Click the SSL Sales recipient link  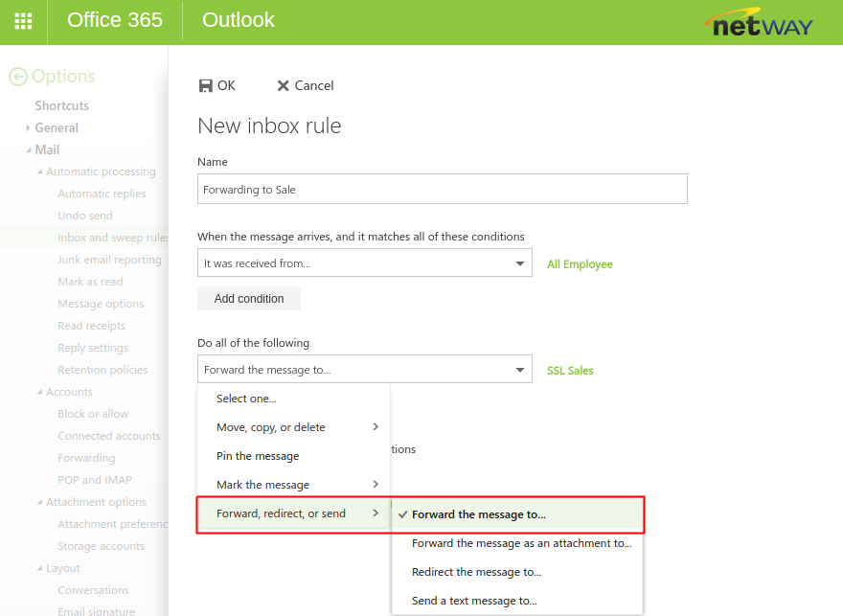point(570,371)
